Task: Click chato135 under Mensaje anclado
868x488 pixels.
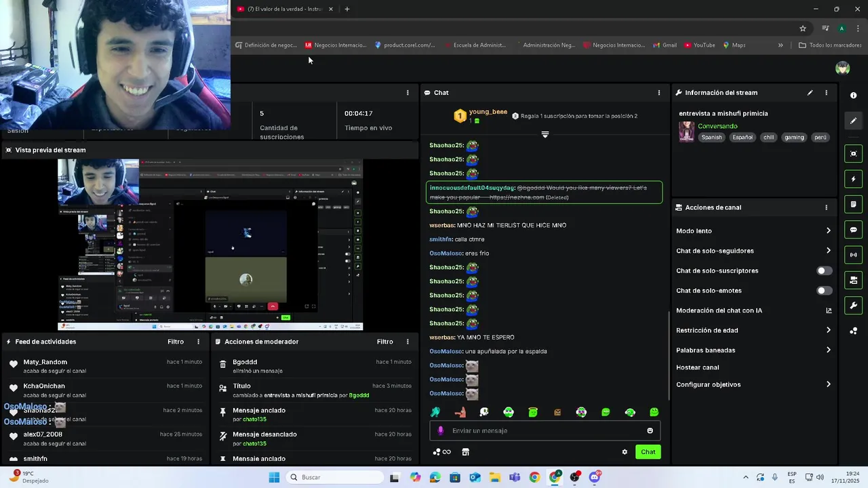Action: [x=254, y=420]
